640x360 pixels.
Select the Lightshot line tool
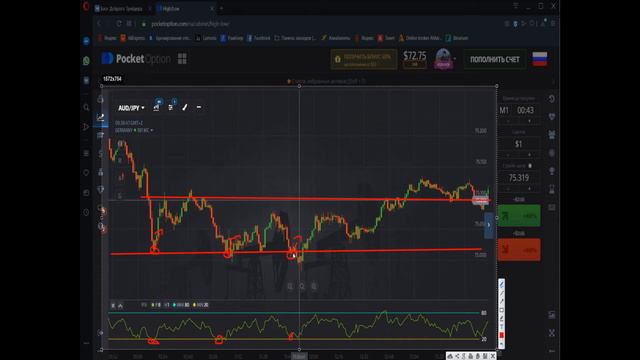coord(502,293)
